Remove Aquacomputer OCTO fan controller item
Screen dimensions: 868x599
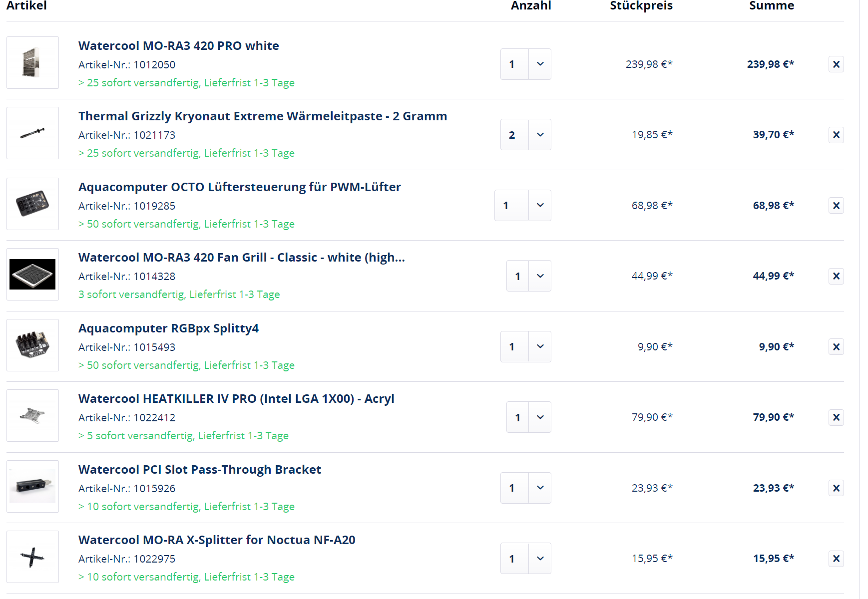pyautogui.click(x=836, y=206)
